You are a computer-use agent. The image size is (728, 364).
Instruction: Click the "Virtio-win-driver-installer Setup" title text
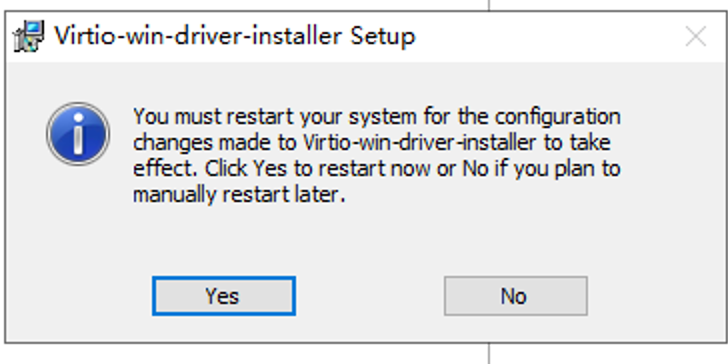(x=234, y=36)
